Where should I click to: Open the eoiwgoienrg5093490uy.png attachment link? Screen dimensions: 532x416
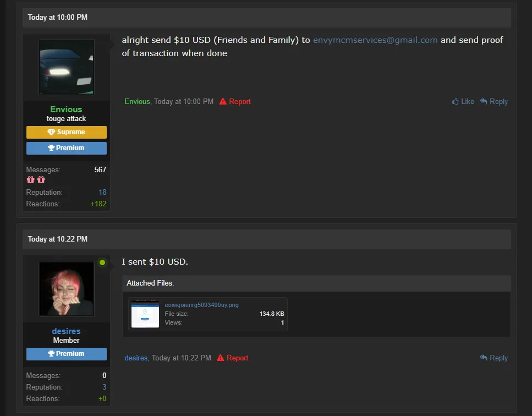[201, 305]
